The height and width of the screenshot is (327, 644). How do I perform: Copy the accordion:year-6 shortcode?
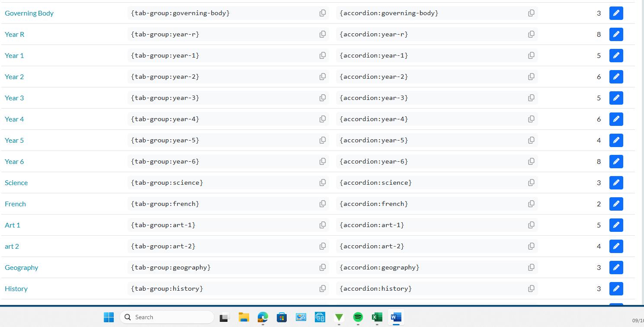[x=531, y=161]
